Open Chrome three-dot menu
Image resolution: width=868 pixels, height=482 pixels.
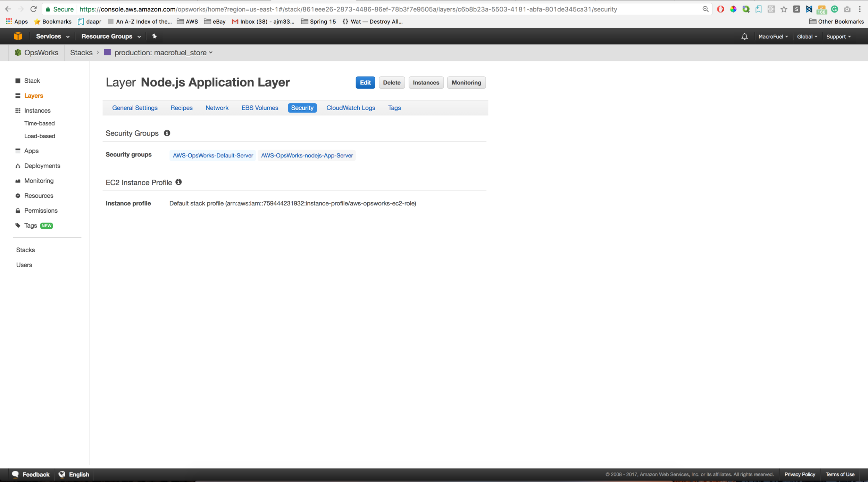click(860, 9)
